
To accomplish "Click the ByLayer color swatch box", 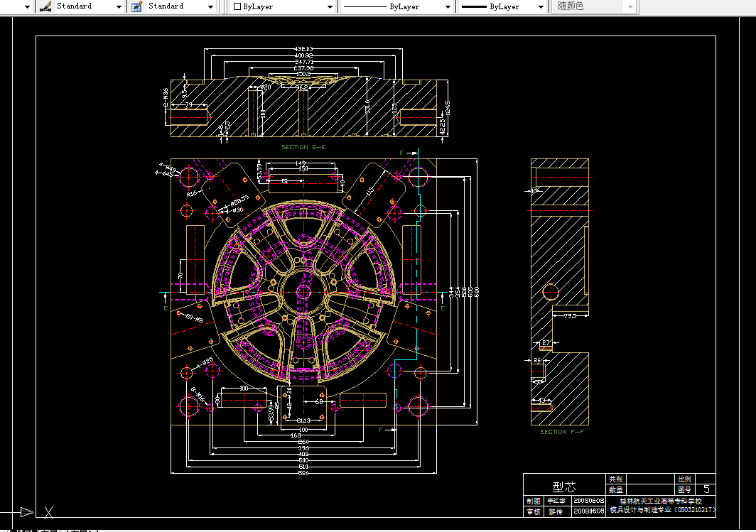I will [237, 6].
